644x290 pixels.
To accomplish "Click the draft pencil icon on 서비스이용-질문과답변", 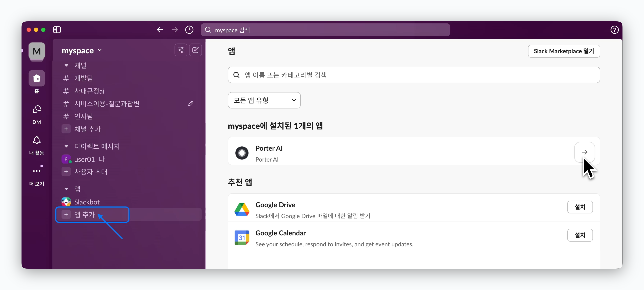I will tap(191, 103).
